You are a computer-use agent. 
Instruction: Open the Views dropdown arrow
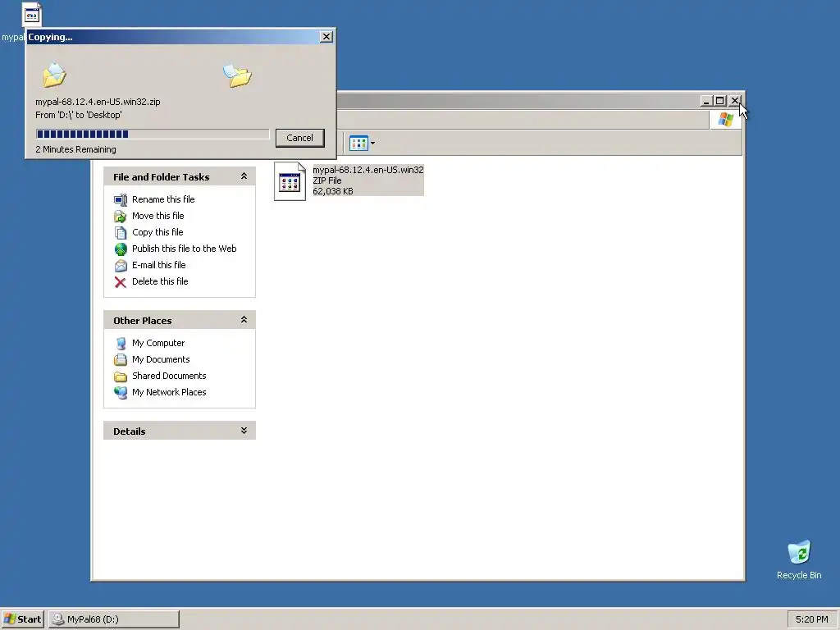(373, 143)
